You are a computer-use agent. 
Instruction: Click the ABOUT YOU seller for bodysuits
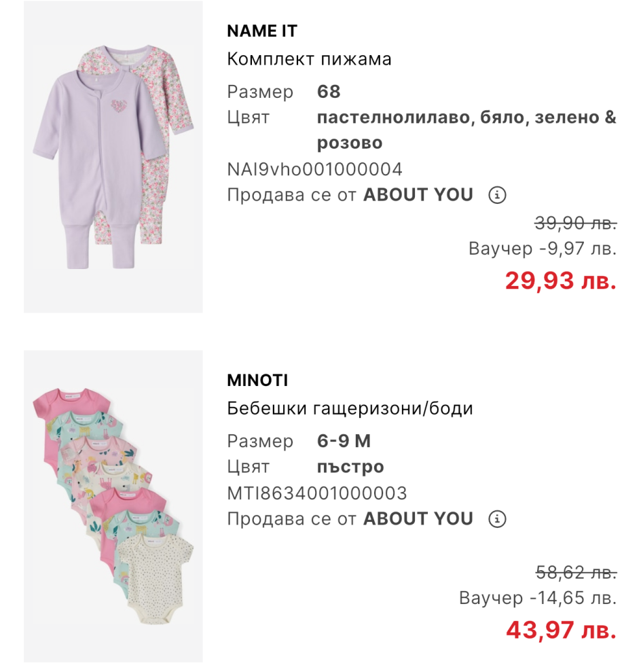pos(418,519)
